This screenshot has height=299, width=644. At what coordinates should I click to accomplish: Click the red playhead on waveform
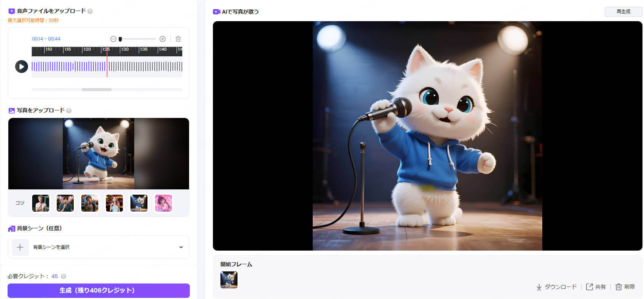point(107,62)
